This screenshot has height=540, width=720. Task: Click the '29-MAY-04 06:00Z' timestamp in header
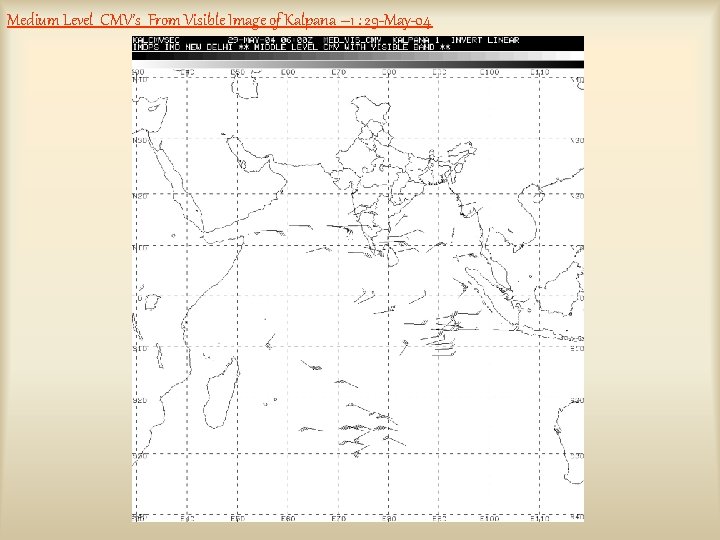(270, 40)
